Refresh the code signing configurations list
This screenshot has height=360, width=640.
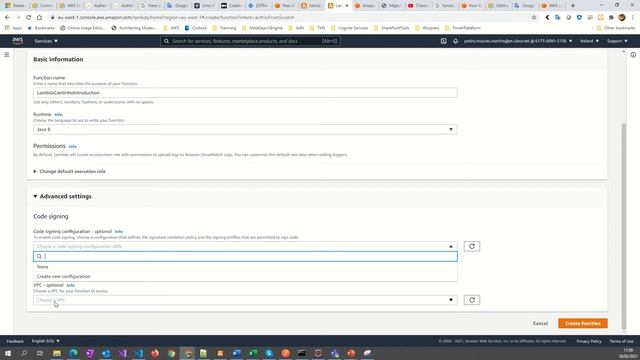pos(472,247)
